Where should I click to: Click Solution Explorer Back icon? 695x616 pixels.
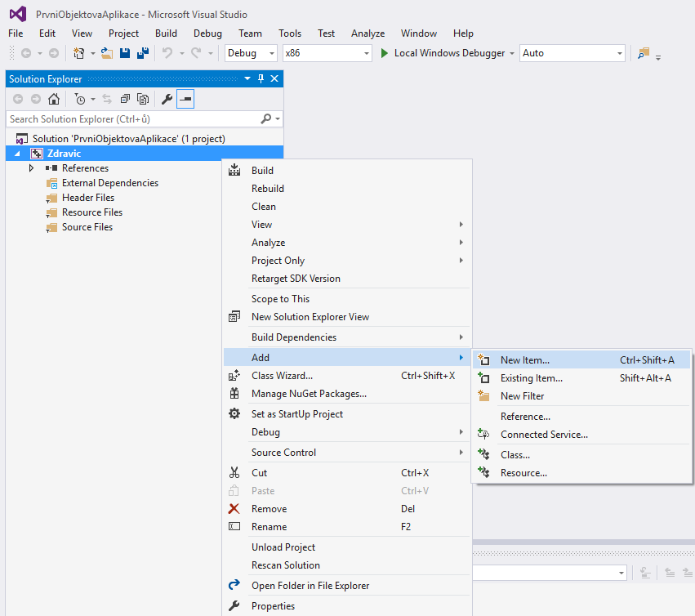tap(18, 99)
